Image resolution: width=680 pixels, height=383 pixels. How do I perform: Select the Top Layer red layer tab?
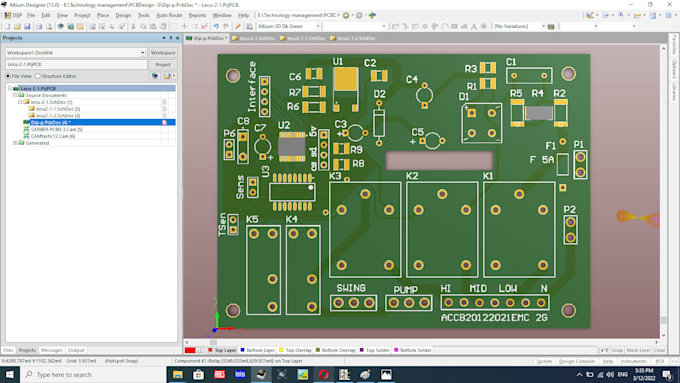pos(222,350)
